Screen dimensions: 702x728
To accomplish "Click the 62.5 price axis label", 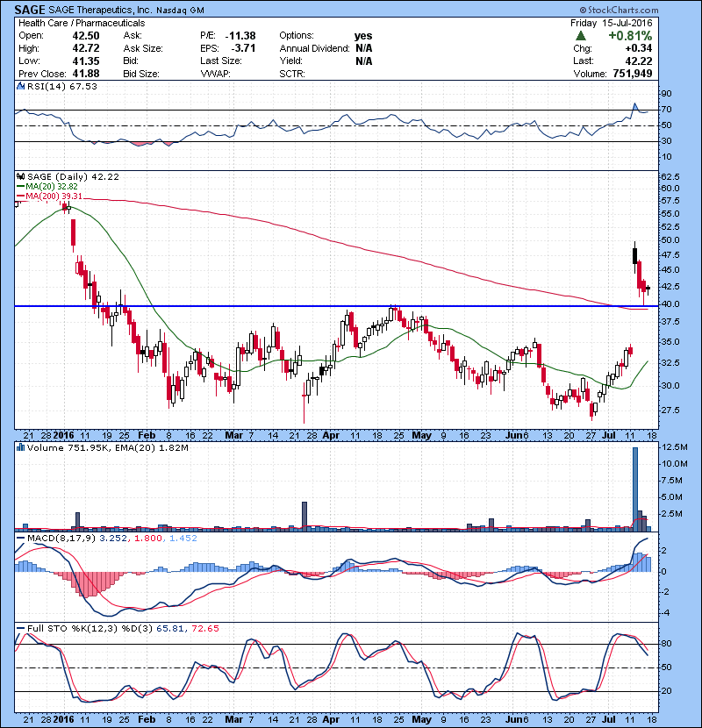I will click(x=670, y=177).
